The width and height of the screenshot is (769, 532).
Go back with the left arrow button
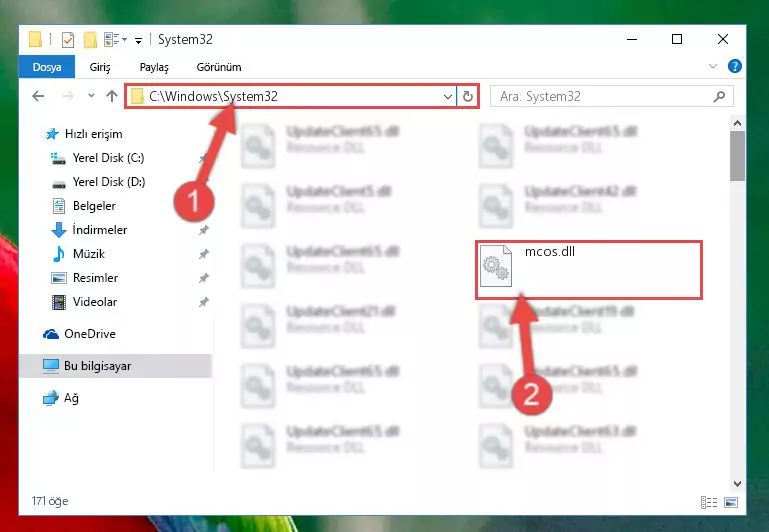point(38,96)
